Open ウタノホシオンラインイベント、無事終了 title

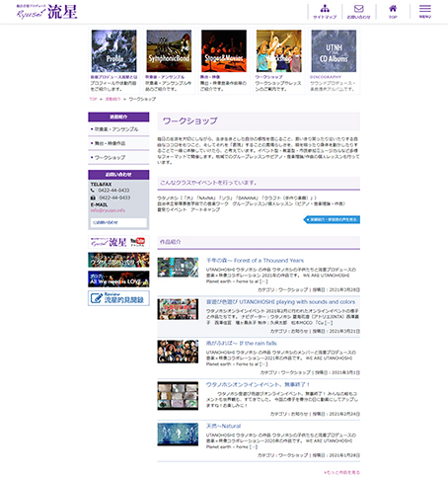coord(258,384)
